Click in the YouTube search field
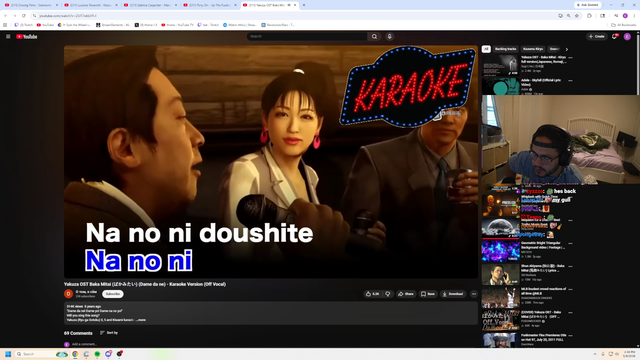This screenshot has width=640, height=360. [x=307, y=36]
